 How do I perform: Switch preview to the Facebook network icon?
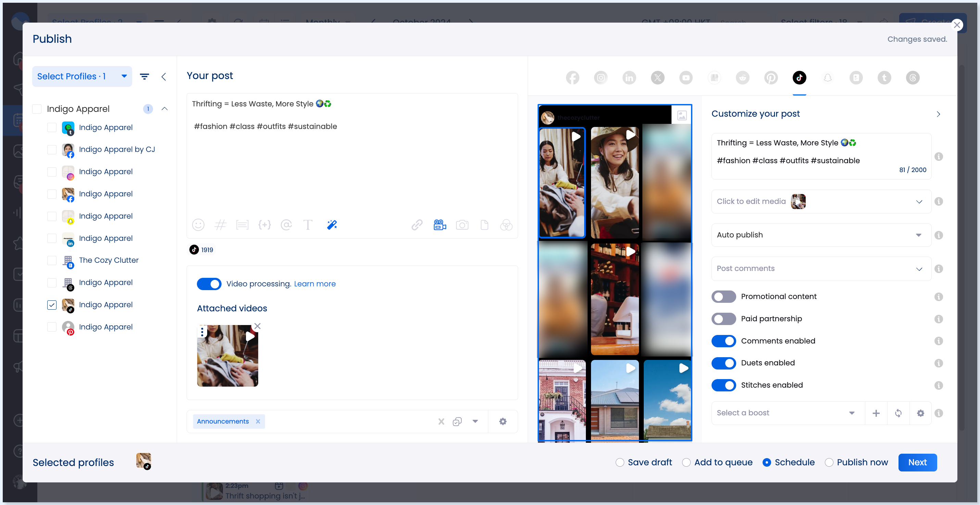(x=573, y=78)
